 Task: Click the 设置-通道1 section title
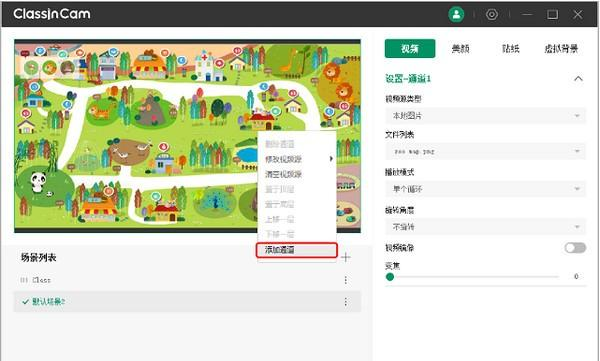pos(408,79)
